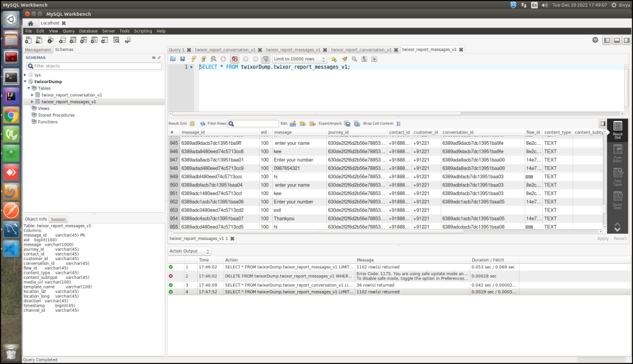Screen dimensions: 633x364
Task: Import records from external file
Action: tap(357, 123)
